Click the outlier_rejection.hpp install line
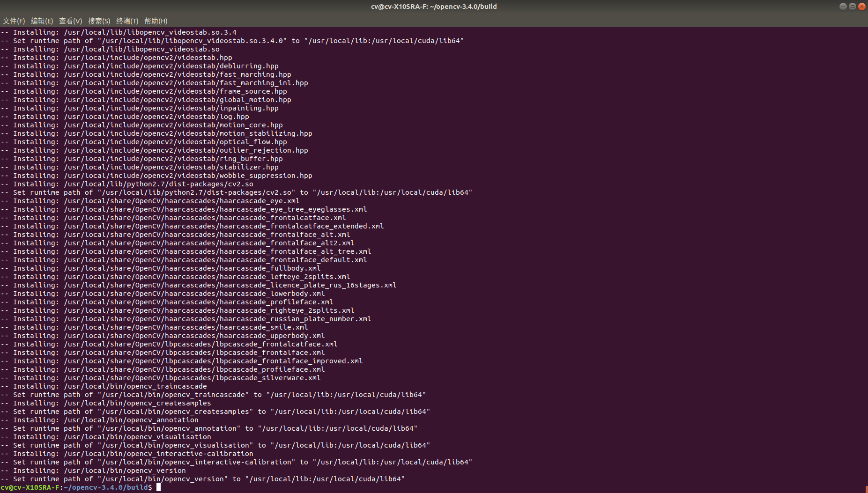The image size is (868, 493). click(x=154, y=150)
